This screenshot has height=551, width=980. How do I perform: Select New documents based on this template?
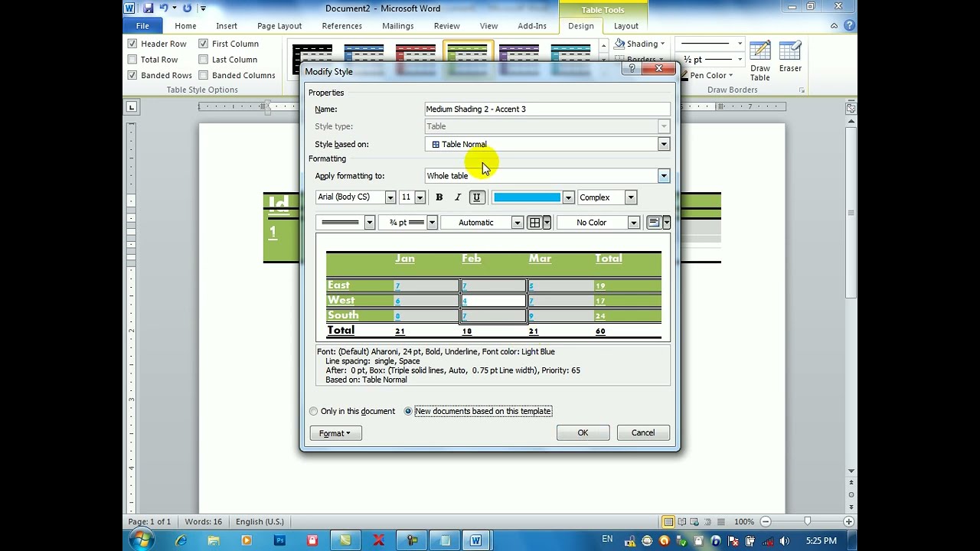coord(408,412)
